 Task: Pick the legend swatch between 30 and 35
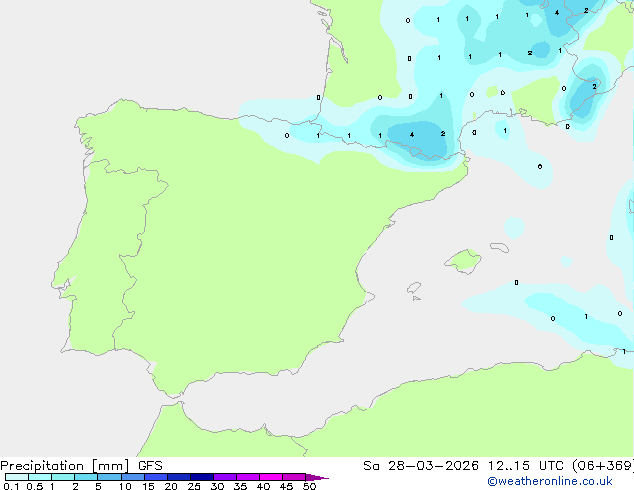pyautogui.click(x=225, y=477)
